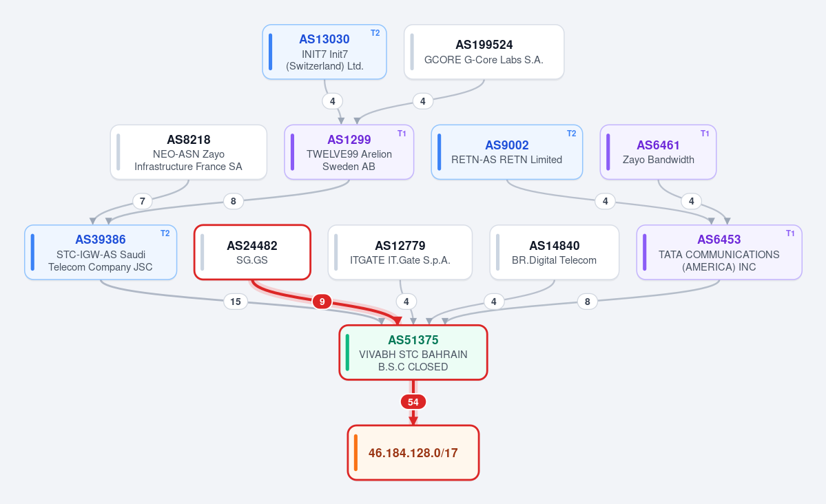Click the 15 edge count badge
This screenshot has width=826, height=504.
[x=236, y=302]
